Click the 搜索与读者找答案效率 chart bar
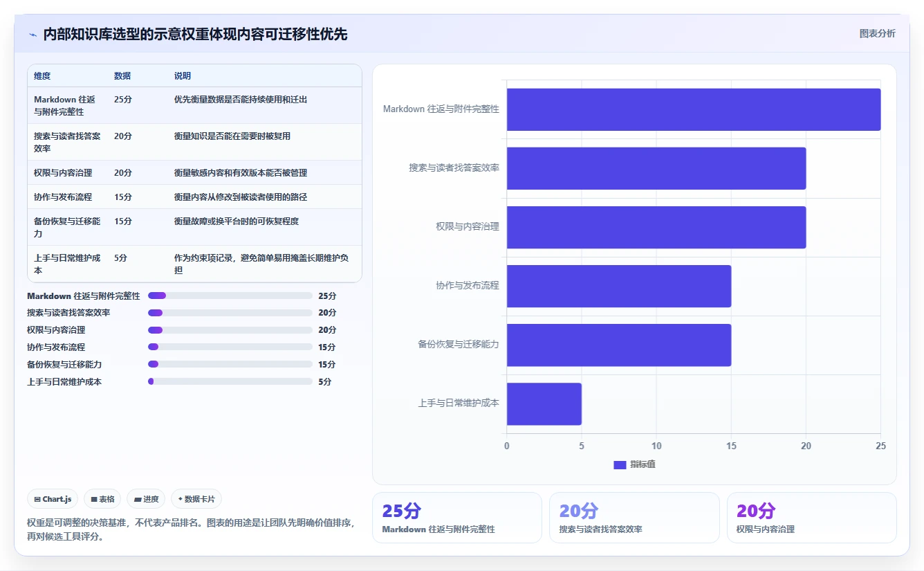This screenshot has height=571, width=924. click(656, 168)
